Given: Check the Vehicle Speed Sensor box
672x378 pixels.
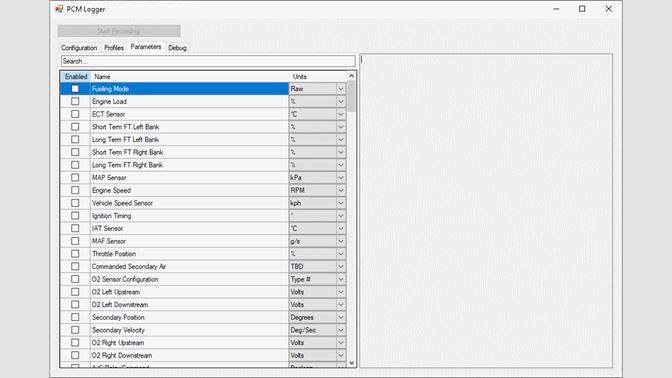Looking at the screenshot, I should (75, 203).
